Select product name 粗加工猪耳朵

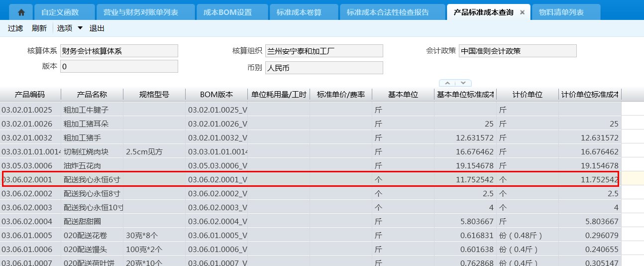coord(86,124)
